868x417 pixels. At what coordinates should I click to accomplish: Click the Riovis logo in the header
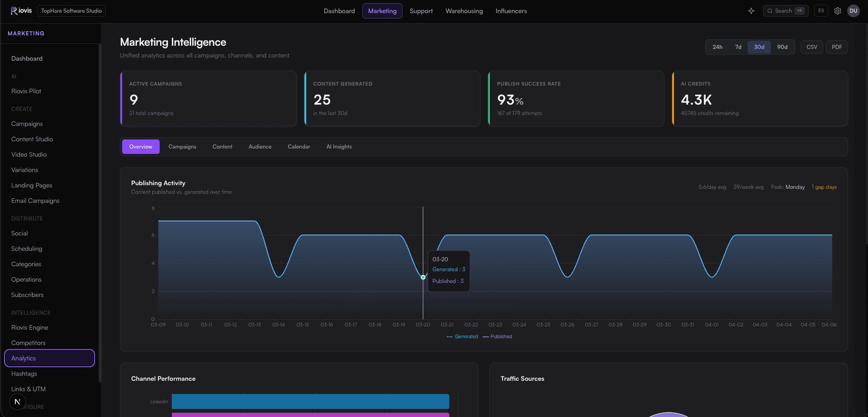21,11
